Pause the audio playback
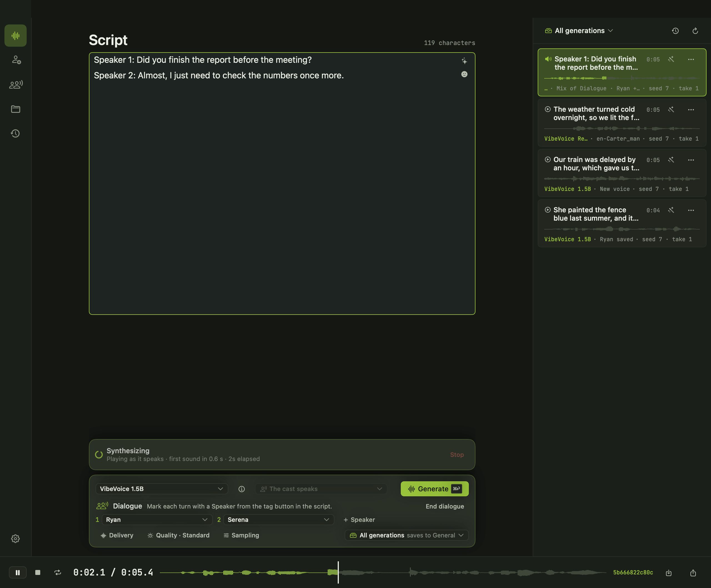This screenshot has height=588, width=711. click(17, 572)
